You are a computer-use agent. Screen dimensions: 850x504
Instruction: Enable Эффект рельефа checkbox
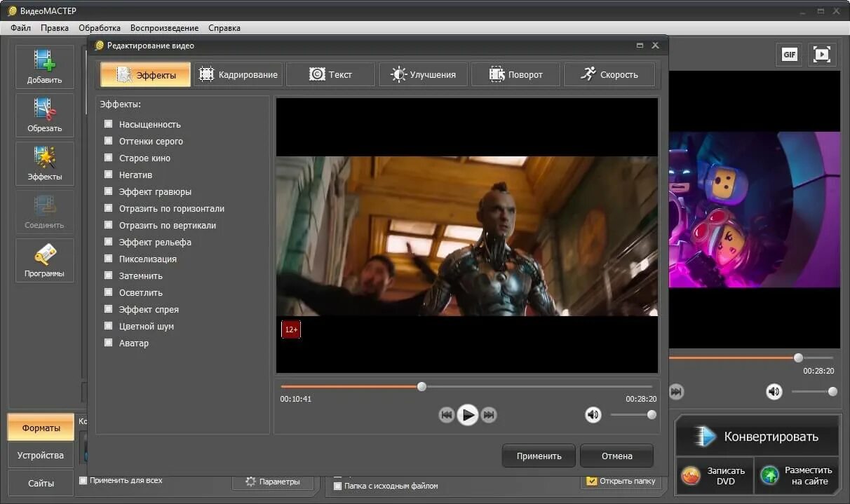(108, 242)
